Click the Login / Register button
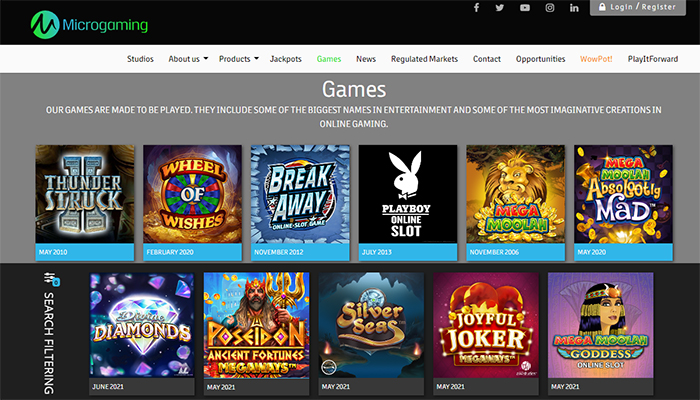This screenshot has height=400, width=700. 643,7
